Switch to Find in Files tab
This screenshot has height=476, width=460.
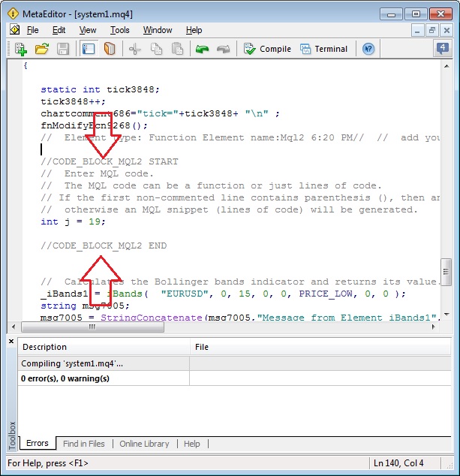84,444
